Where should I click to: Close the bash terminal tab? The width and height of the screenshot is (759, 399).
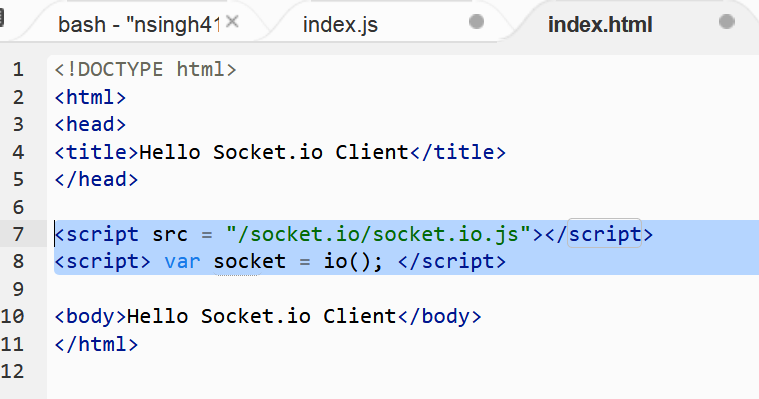click(232, 21)
